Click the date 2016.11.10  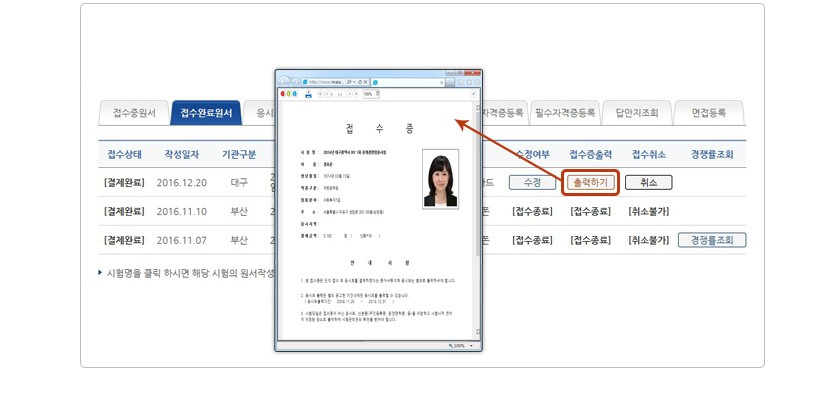click(x=182, y=211)
